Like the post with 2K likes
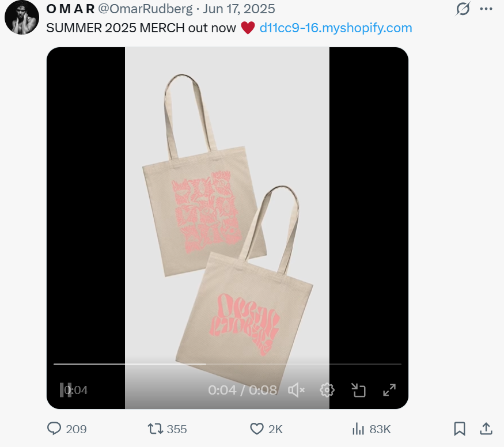Viewport: 504px width, 447px height. pos(266,429)
